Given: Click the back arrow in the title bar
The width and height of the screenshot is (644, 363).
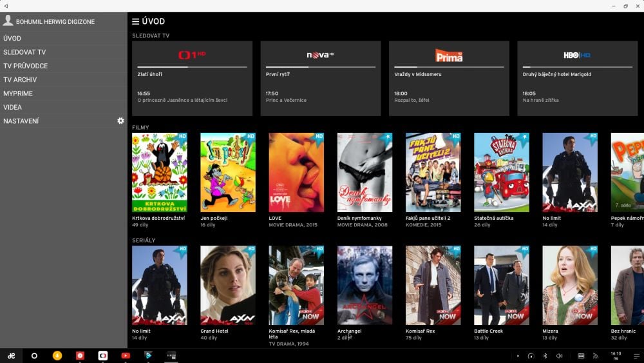Looking at the screenshot, I should pos(6,6).
